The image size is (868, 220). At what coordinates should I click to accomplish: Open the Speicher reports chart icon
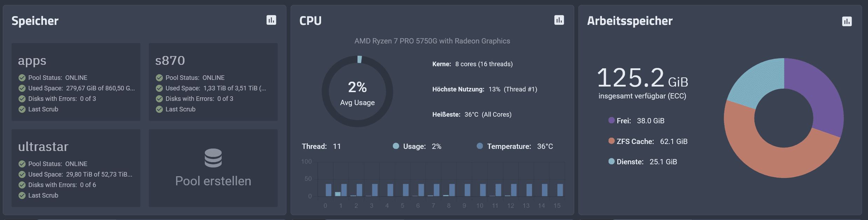click(271, 20)
